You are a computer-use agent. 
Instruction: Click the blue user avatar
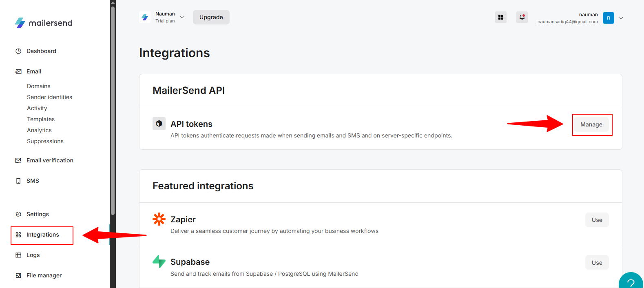(608, 18)
